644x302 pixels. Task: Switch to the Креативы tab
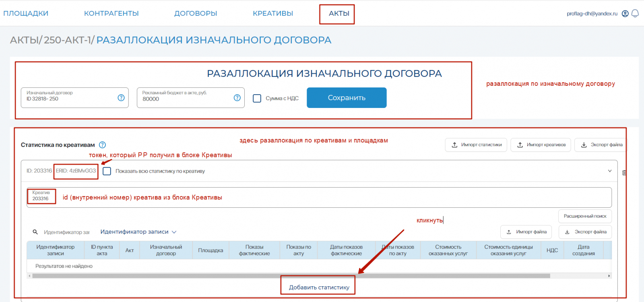pos(273,13)
